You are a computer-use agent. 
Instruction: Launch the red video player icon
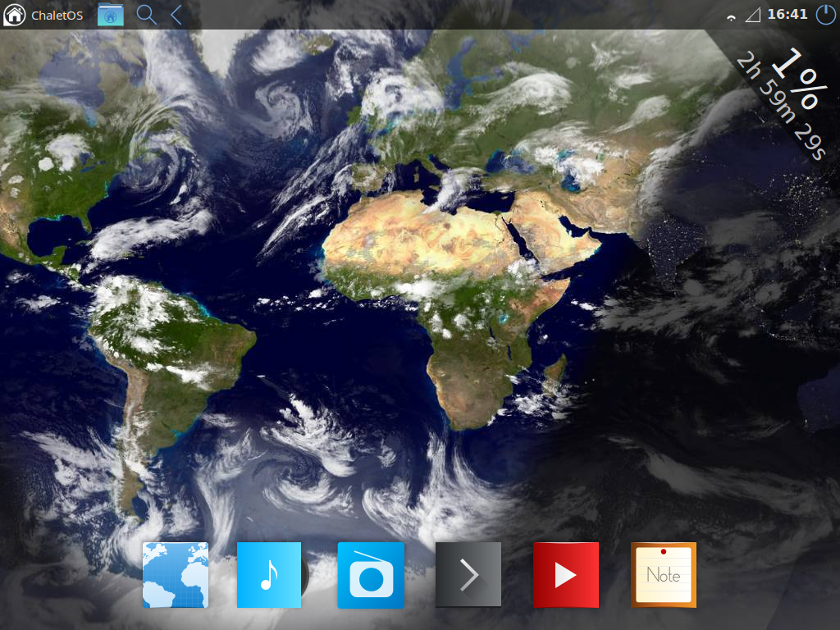pos(566,575)
